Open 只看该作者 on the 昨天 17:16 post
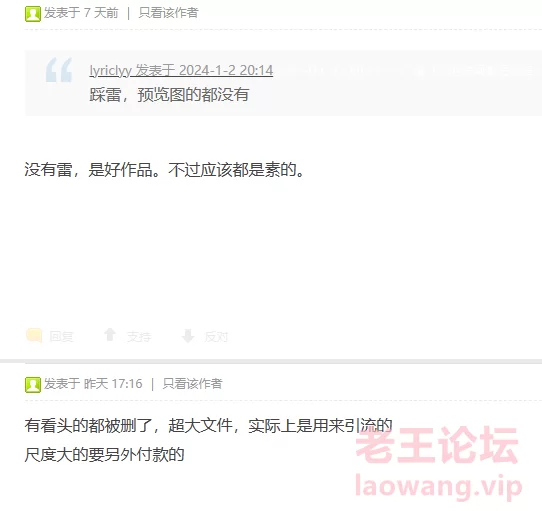The image size is (542, 511). tap(193, 384)
